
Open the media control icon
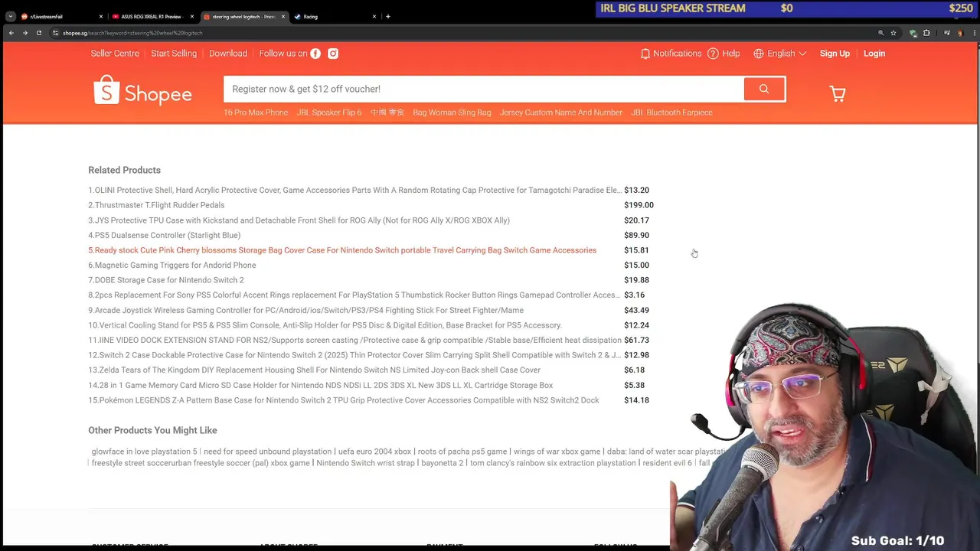pos(947,33)
